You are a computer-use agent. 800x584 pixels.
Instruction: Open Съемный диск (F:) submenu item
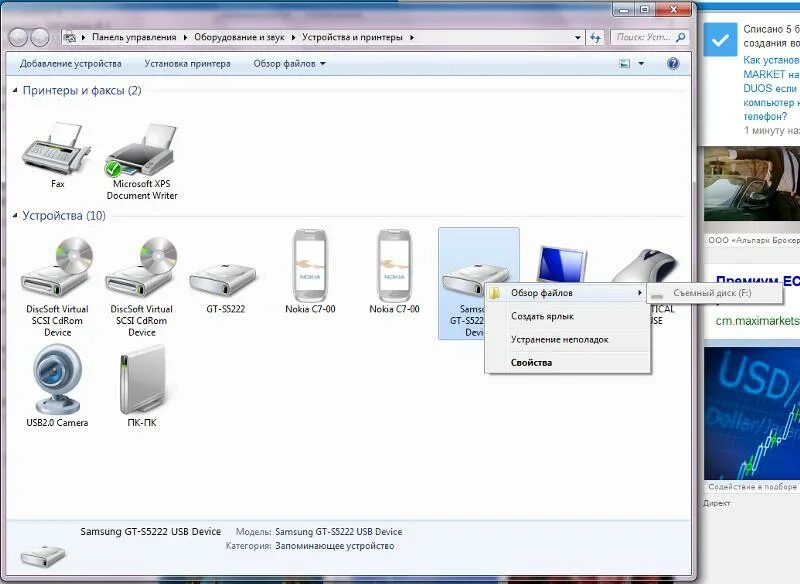point(714,293)
